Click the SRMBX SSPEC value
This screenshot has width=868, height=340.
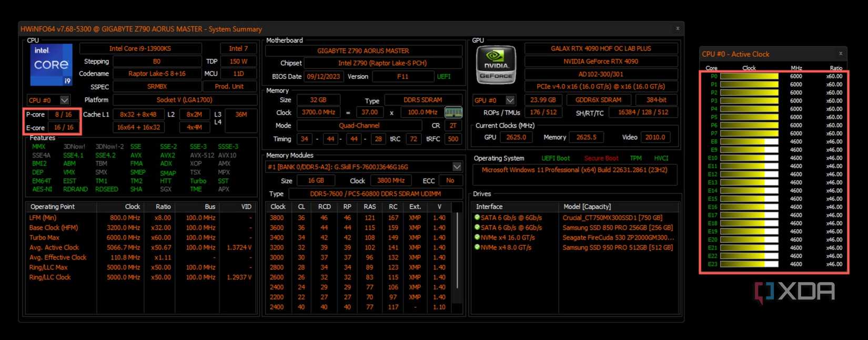click(157, 86)
